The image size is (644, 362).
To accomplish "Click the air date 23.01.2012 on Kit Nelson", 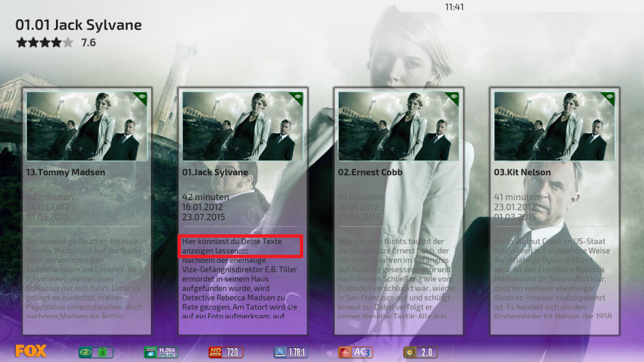I will point(515,207).
